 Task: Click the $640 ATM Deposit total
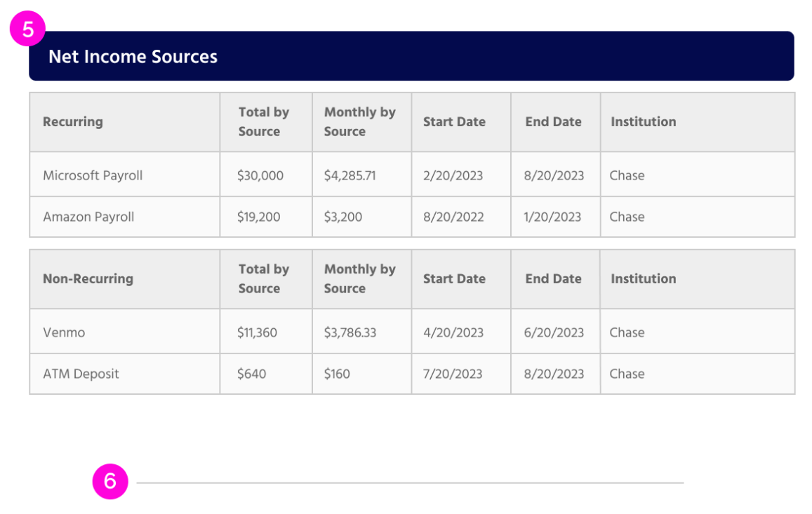251,374
